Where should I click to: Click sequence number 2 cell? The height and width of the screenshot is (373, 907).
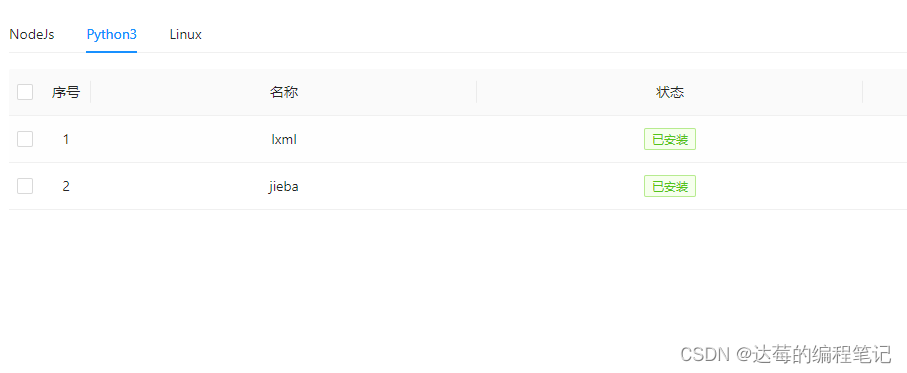click(66, 186)
